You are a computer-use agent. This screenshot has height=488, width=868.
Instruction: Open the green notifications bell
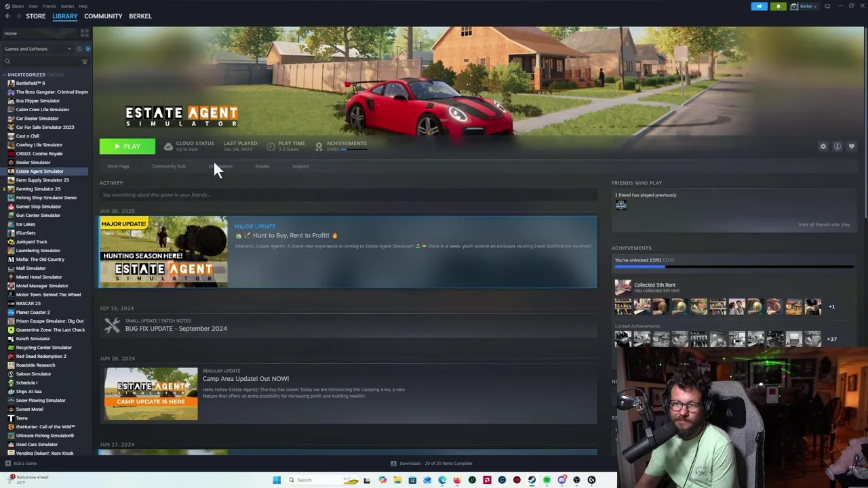[778, 6]
